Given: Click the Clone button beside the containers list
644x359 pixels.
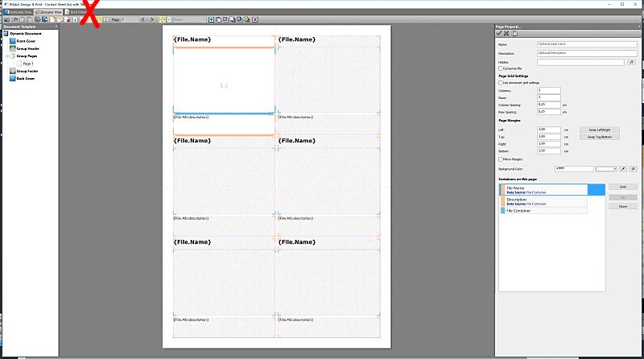Looking at the screenshot, I should click(623, 206).
